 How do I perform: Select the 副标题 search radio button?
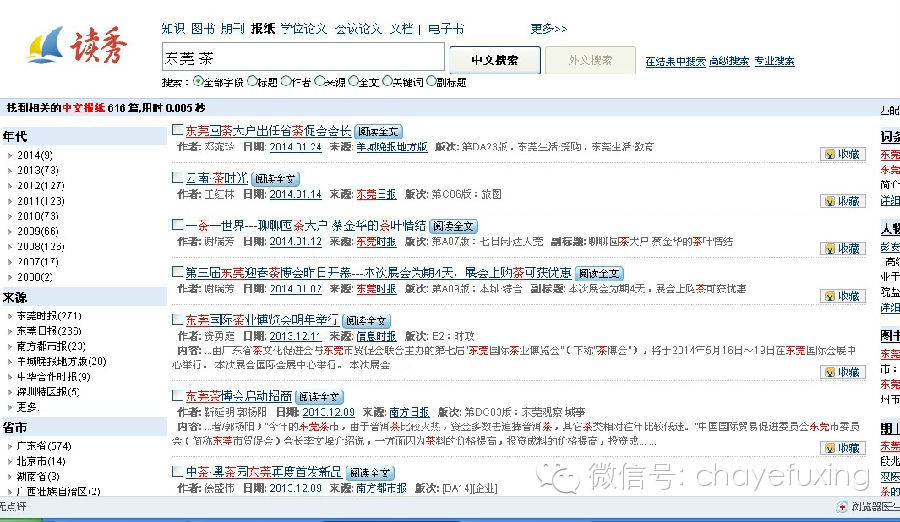431,82
